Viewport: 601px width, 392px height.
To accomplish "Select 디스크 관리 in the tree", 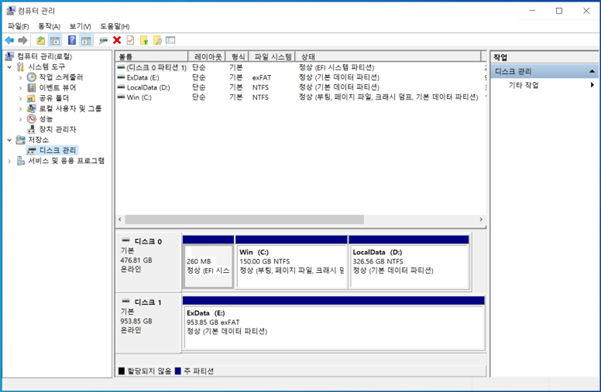I will point(57,150).
